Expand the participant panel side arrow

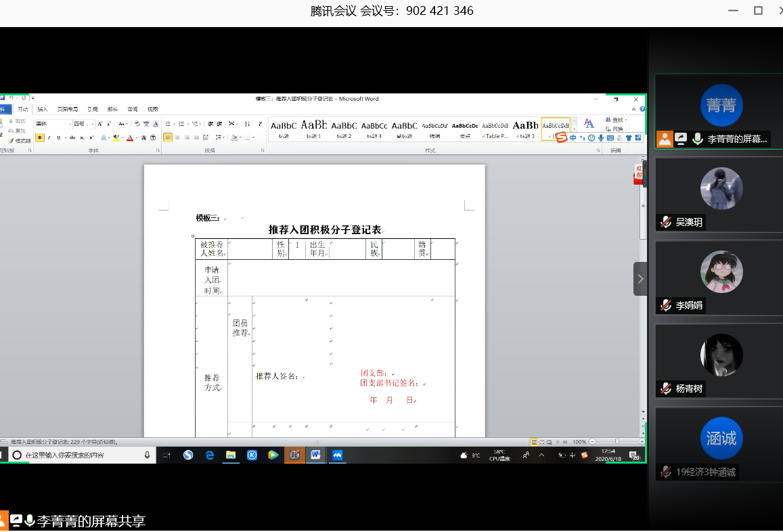[640, 279]
